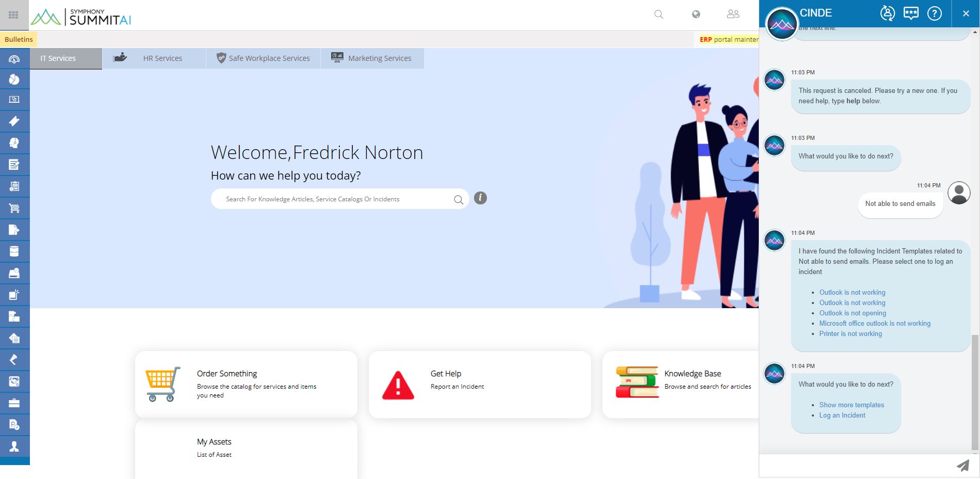Image resolution: width=980 pixels, height=479 pixels.
Task: Click the ERP portal maintenance bulletin
Action: (x=729, y=39)
